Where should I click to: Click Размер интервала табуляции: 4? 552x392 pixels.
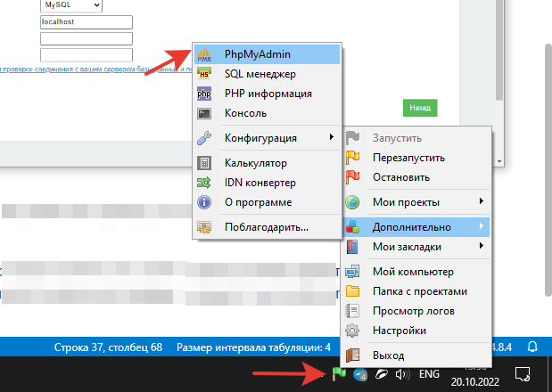(x=253, y=347)
